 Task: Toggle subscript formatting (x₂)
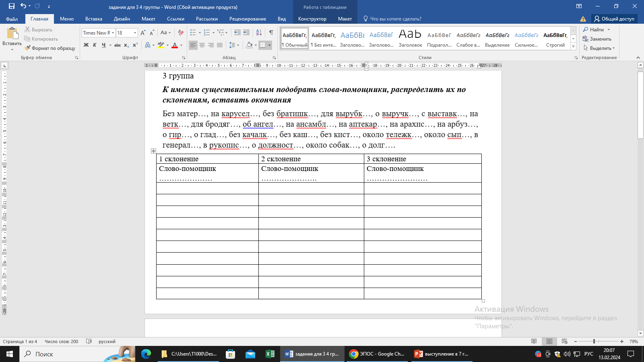[x=126, y=45]
